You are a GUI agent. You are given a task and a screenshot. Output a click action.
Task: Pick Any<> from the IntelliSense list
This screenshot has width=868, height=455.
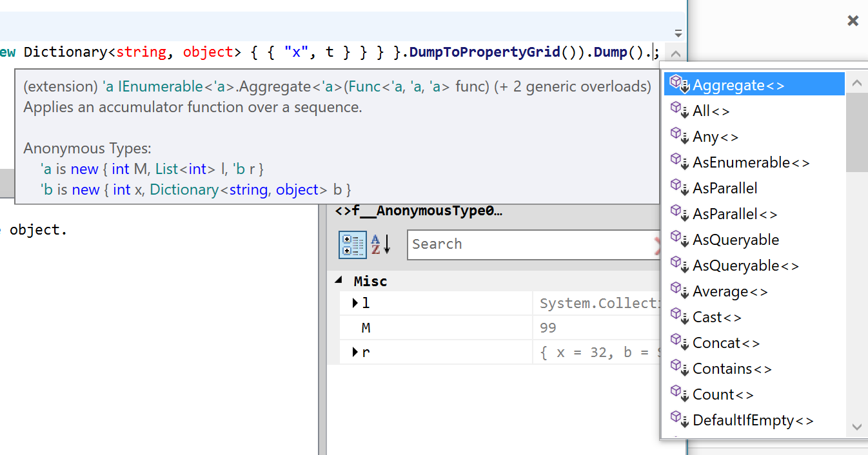pos(754,137)
